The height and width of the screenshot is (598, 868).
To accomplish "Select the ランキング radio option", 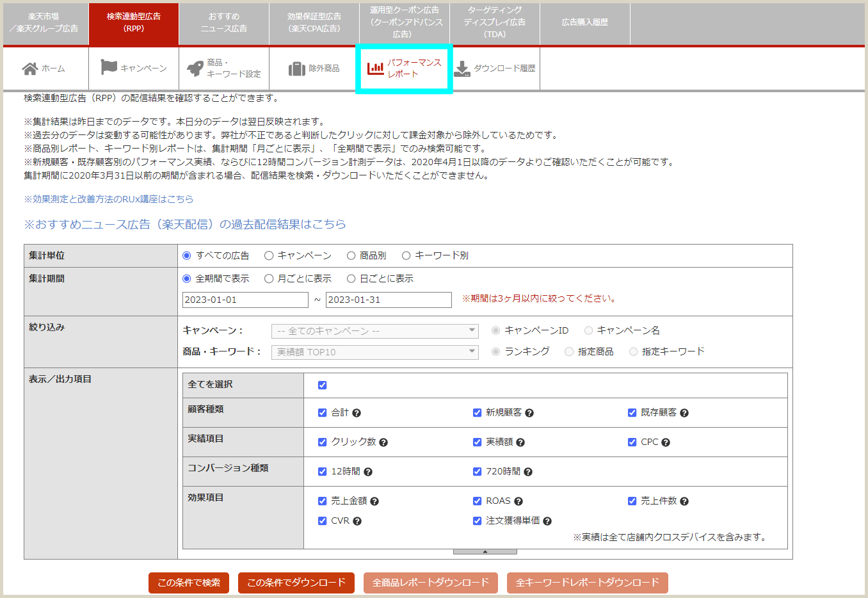I will coord(495,352).
